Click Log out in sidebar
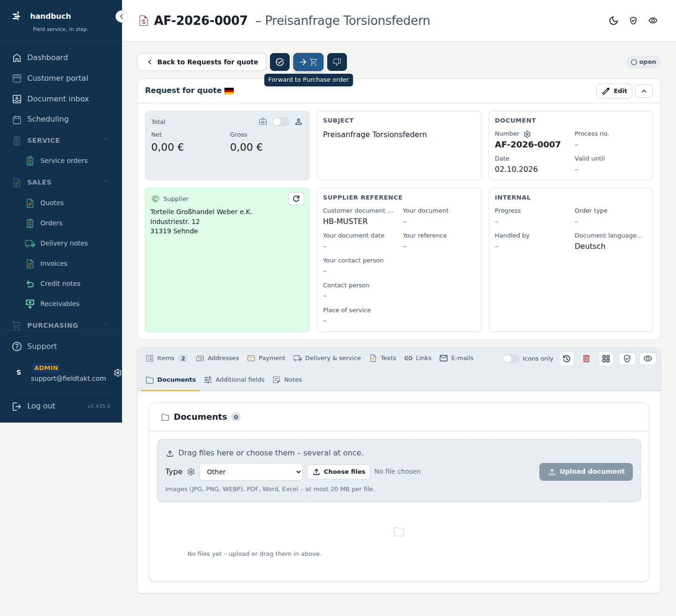The image size is (676, 616). click(41, 406)
